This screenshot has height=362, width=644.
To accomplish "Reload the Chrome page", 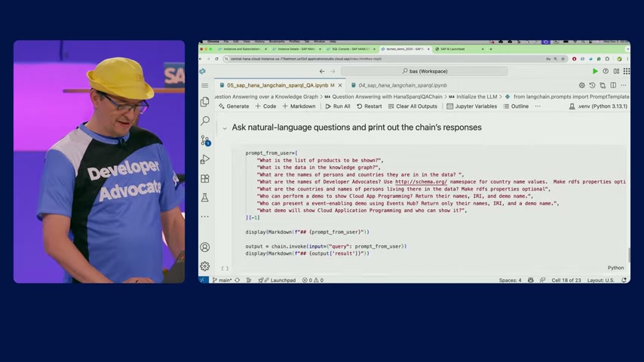I will [217, 59].
